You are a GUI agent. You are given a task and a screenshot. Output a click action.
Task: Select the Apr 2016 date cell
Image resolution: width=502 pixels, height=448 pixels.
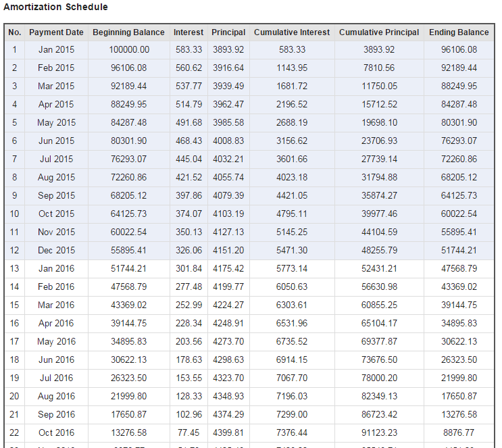pos(56,324)
